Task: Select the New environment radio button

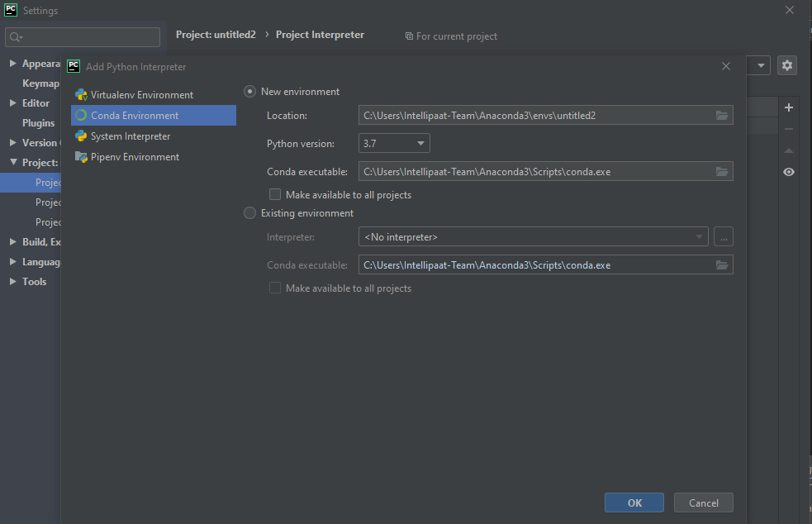Action: click(249, 92)
